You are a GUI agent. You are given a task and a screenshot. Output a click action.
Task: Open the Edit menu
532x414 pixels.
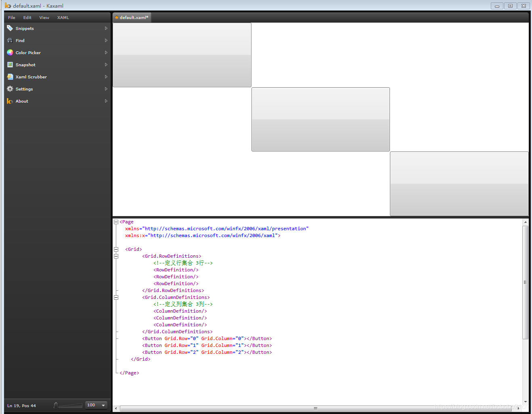[x=27, y=17]
